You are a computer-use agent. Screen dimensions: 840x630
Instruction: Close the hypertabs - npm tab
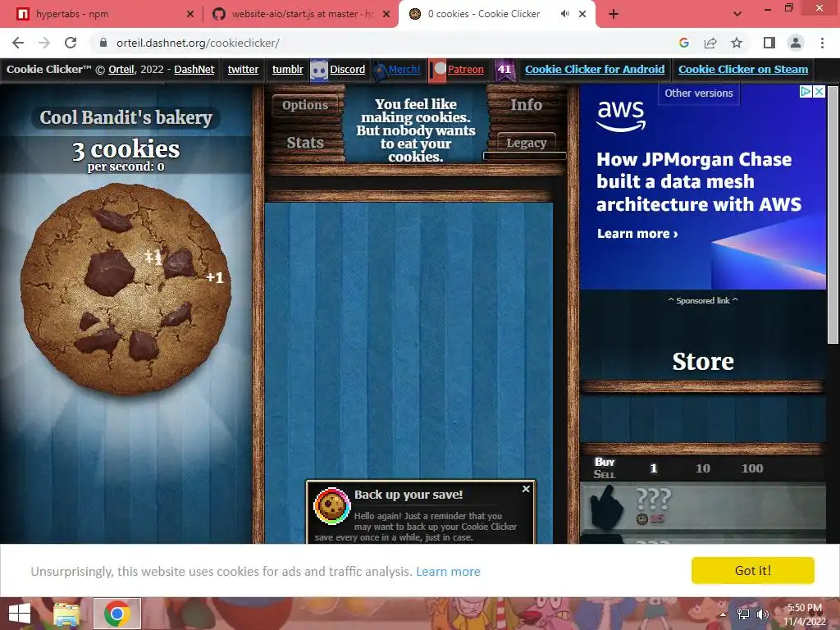[190, 15]
